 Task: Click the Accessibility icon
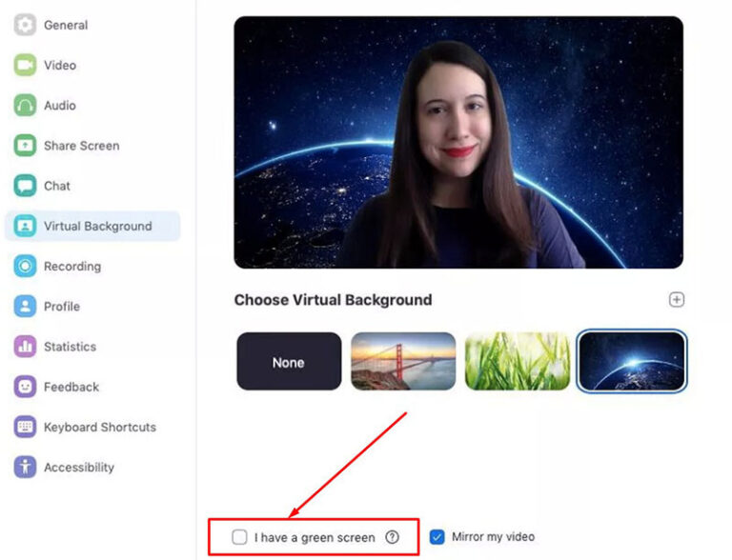click(25, 467)
